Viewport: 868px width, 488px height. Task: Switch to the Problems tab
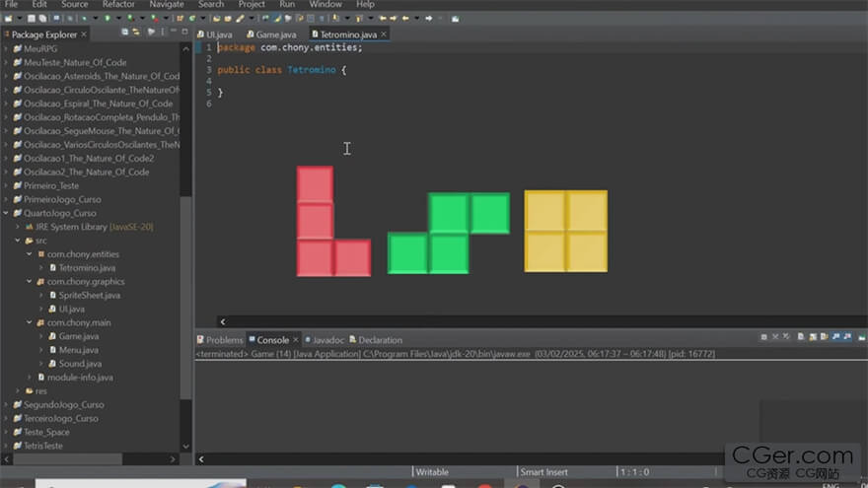[x=223, y=340]
